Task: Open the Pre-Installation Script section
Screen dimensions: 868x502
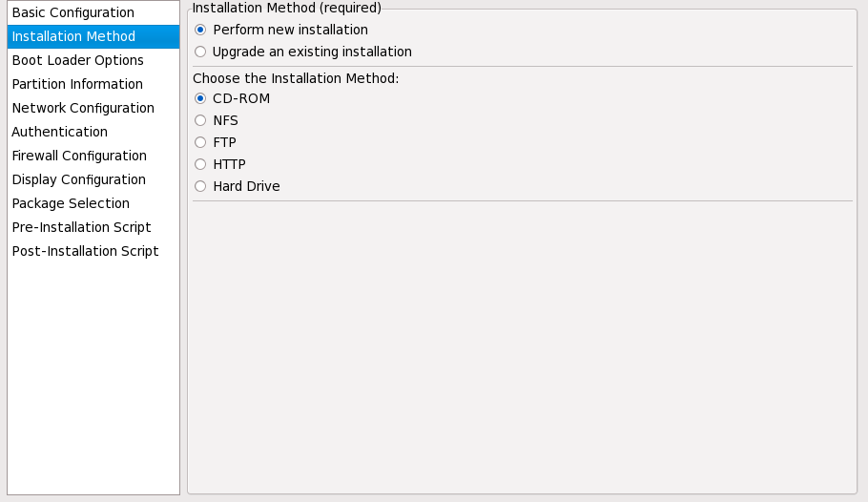Action: pyautogui.click(x=81, y=228)
